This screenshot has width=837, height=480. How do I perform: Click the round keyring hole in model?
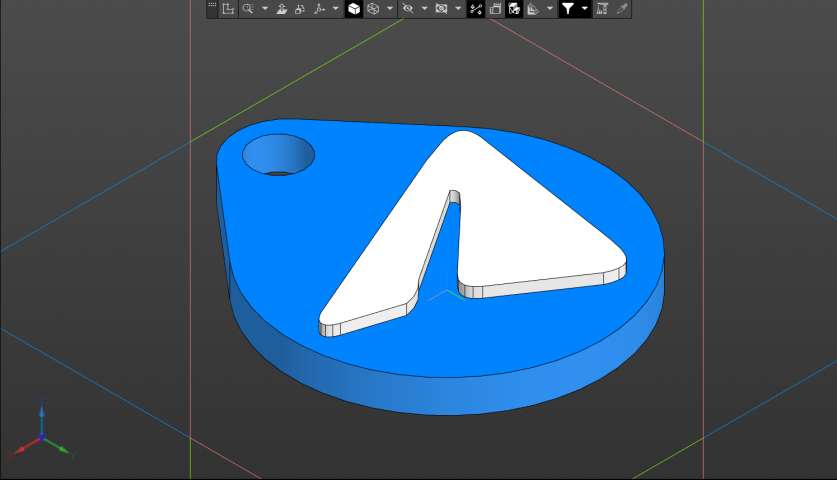tap(278, 154)
